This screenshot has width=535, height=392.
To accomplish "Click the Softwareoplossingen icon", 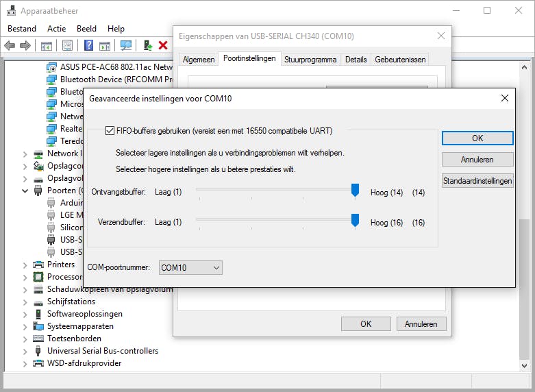I will pyautogui.click(x=38, y=314).
